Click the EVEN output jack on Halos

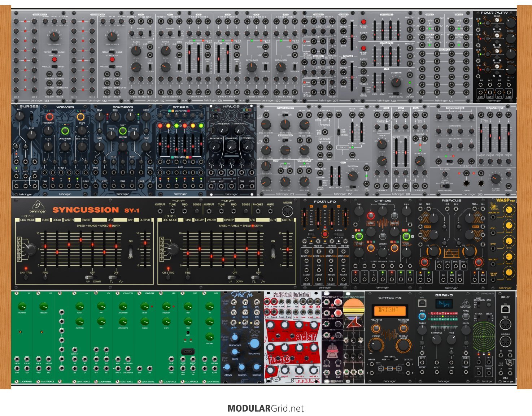tap(252, 186)
